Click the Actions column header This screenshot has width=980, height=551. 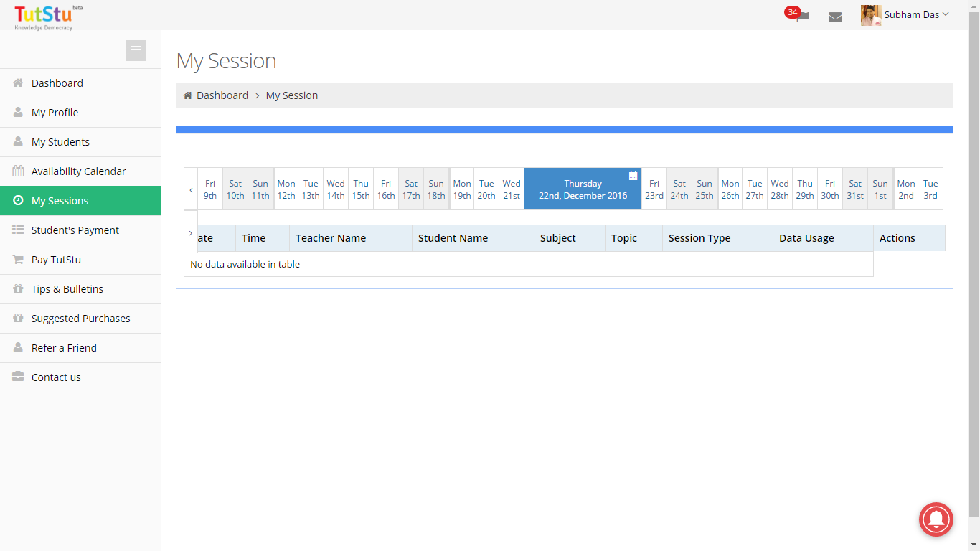click(910, 238)
